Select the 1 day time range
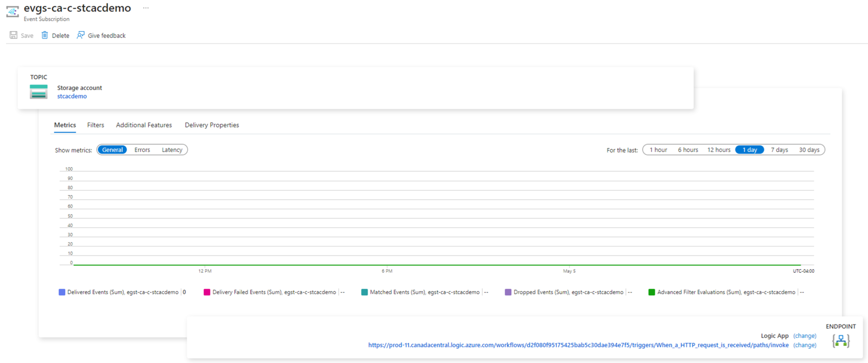This screenshot has width=868, height=363. [750, 150]
